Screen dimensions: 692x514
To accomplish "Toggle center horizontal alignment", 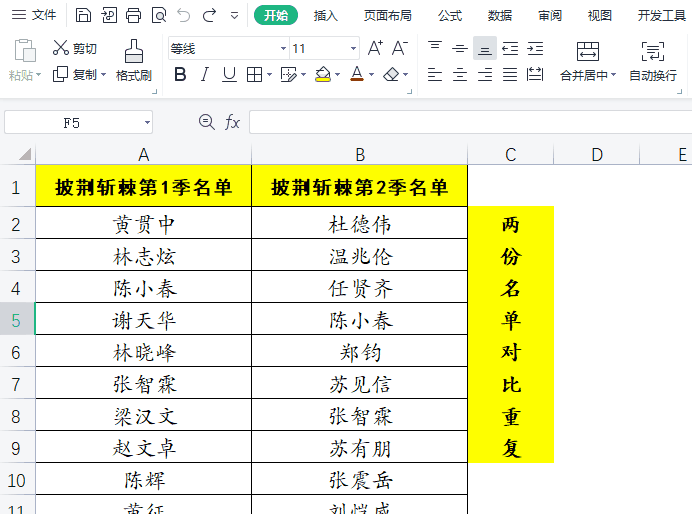I will click(x=460, y=75).
